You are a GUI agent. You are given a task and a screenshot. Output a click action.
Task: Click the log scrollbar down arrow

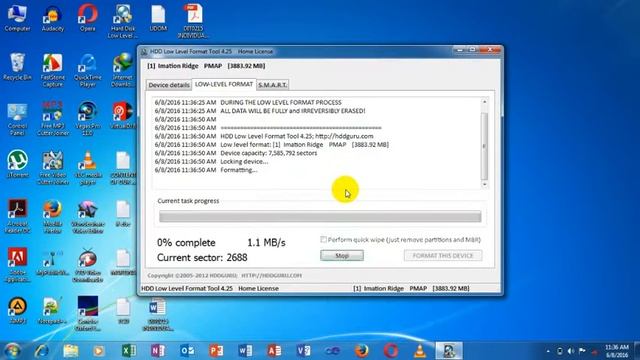(x=484, y=184)
